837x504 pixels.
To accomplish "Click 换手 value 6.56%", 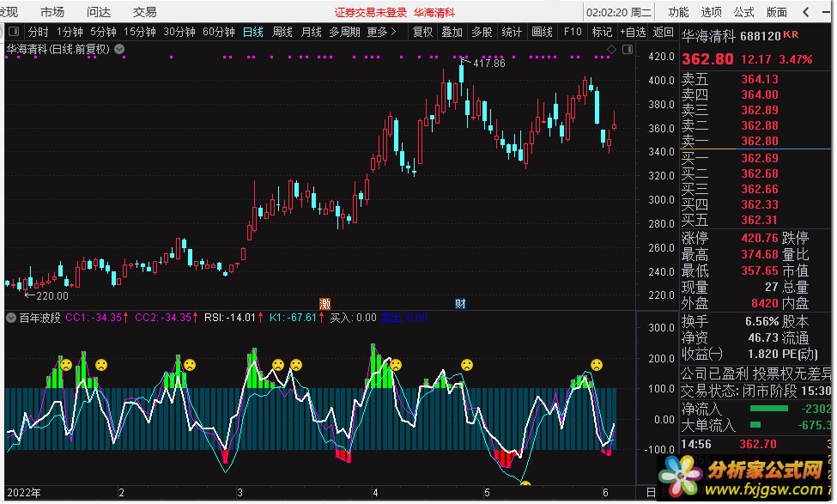I will 761,321.
